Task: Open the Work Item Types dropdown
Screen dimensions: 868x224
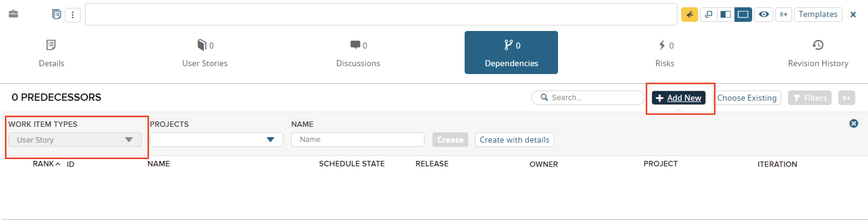Action: (75, 140)
